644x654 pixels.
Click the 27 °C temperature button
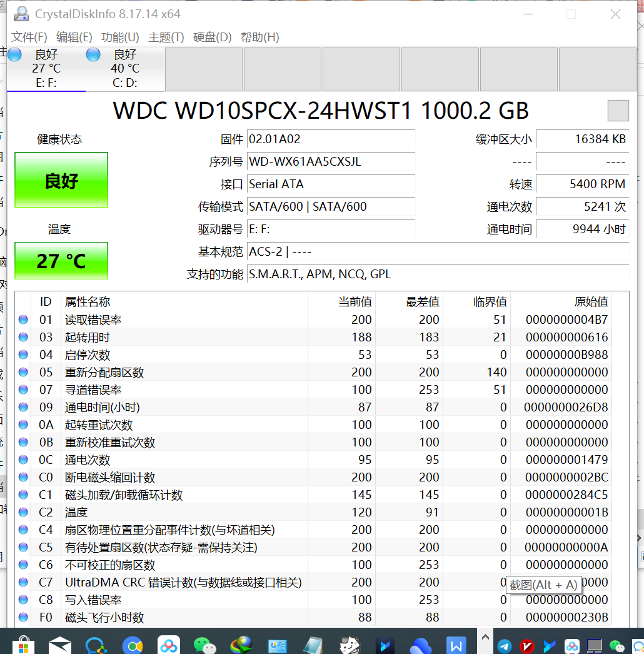[61, 261]
